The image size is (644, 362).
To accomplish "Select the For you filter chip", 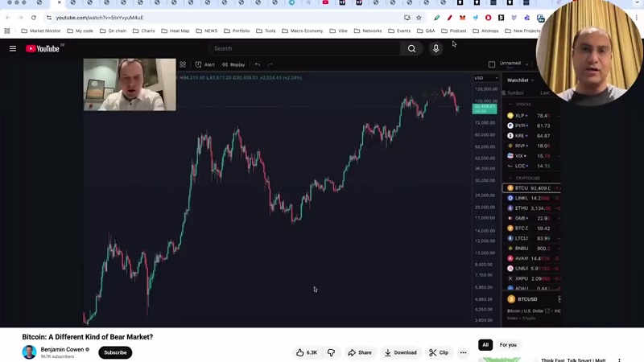I will coord(508,345).
